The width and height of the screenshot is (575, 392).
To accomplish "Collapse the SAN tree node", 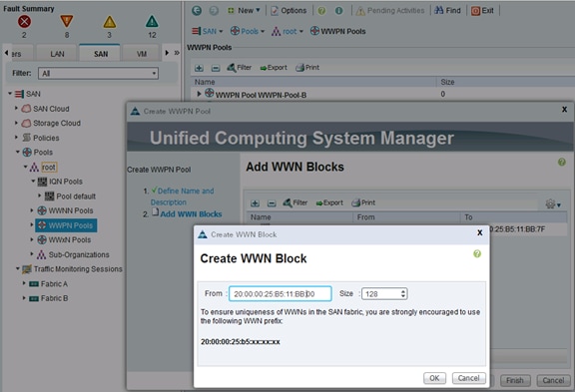I will click(10, 94).
